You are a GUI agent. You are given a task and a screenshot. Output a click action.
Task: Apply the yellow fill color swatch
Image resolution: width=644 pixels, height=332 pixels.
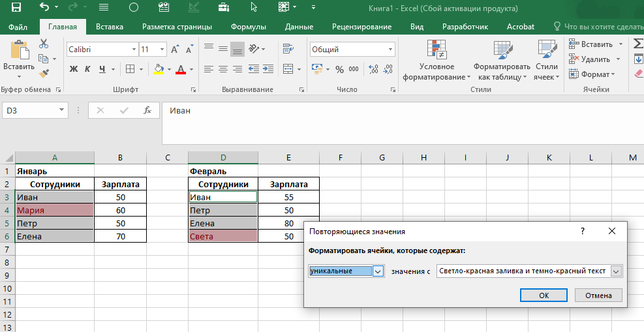159,69
